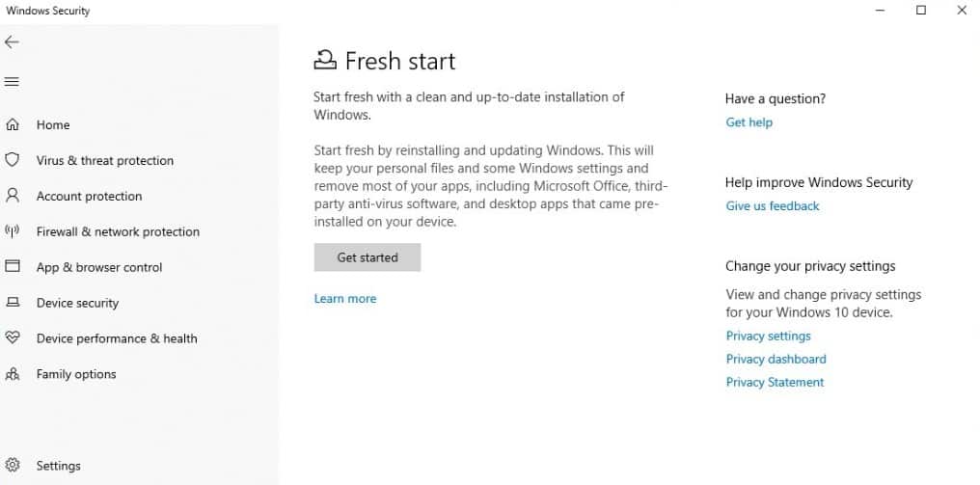
Task: Select the Firewall & network protection label
Action: point(118,231)
